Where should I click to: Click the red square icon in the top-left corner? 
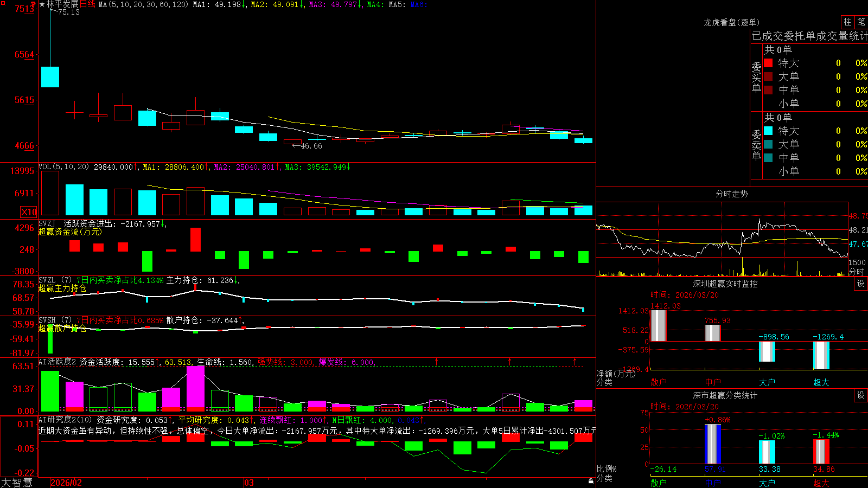pyautogui.click(x=3, y=3)
